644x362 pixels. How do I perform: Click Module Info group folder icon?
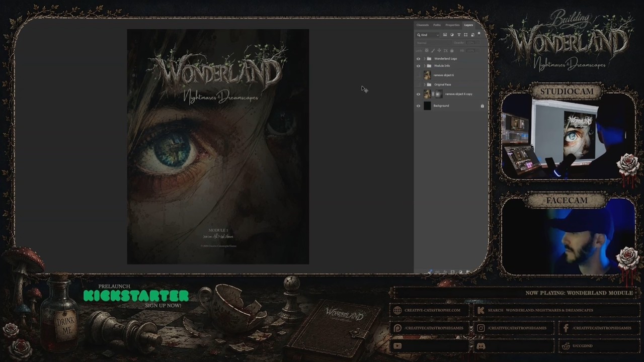pyautogui.click(x=429, y=66)
